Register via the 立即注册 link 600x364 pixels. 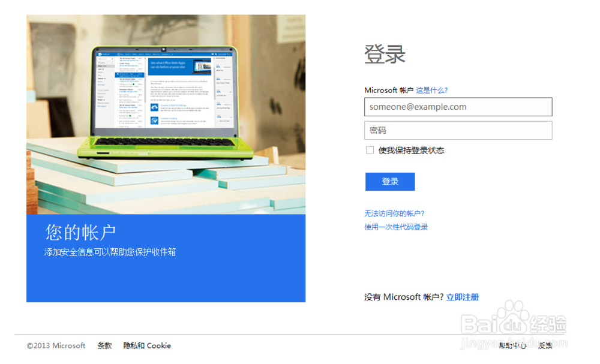[463, 297]
